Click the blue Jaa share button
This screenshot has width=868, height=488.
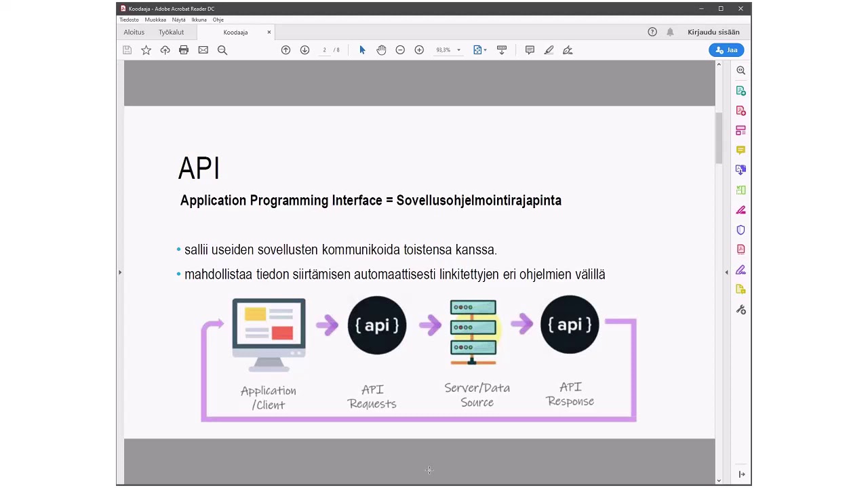[x=726, y=50]
